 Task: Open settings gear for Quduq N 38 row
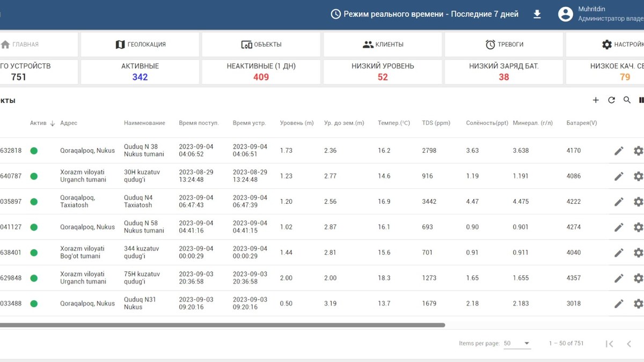[638, 151]
